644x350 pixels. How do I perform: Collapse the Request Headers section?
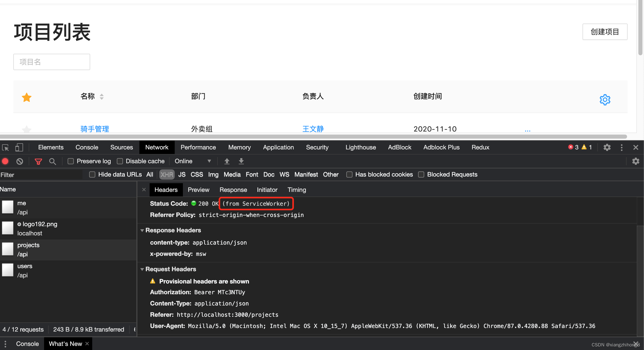coord(143,269)
